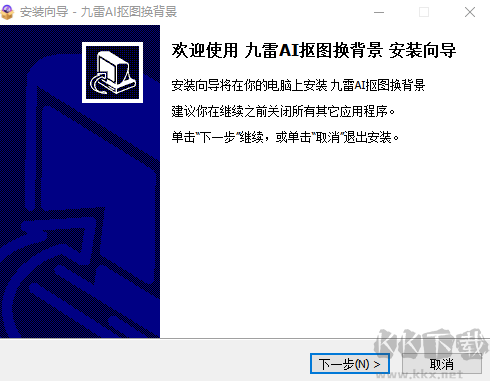Click the 取消 button

point(442,364)
